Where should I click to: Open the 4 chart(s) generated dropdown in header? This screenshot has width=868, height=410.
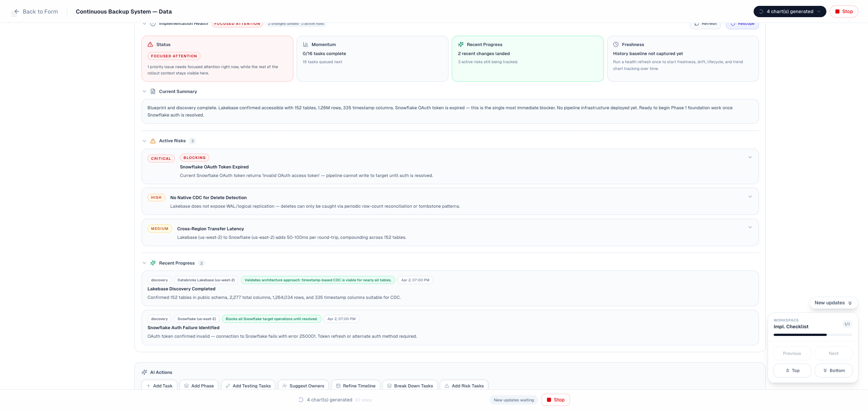(790, 12)
